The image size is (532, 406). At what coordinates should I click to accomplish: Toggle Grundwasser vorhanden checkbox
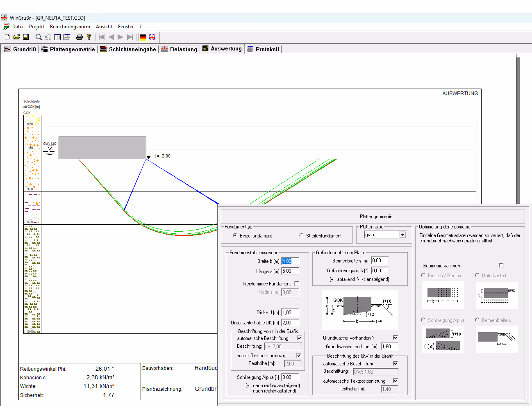(396, 338)
